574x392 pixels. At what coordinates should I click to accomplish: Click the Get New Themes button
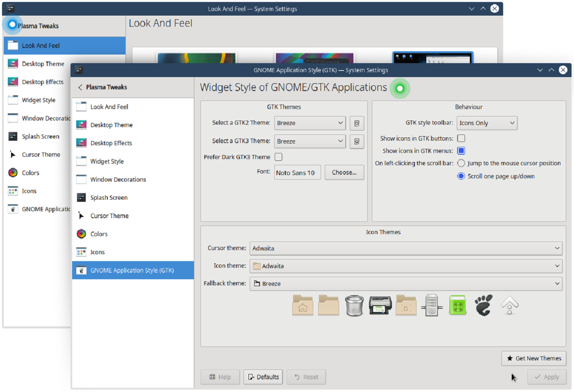click(534, 358)
